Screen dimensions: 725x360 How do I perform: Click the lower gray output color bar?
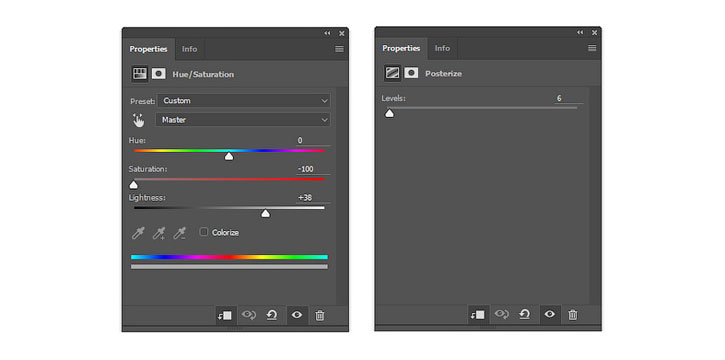click(229, 267)
